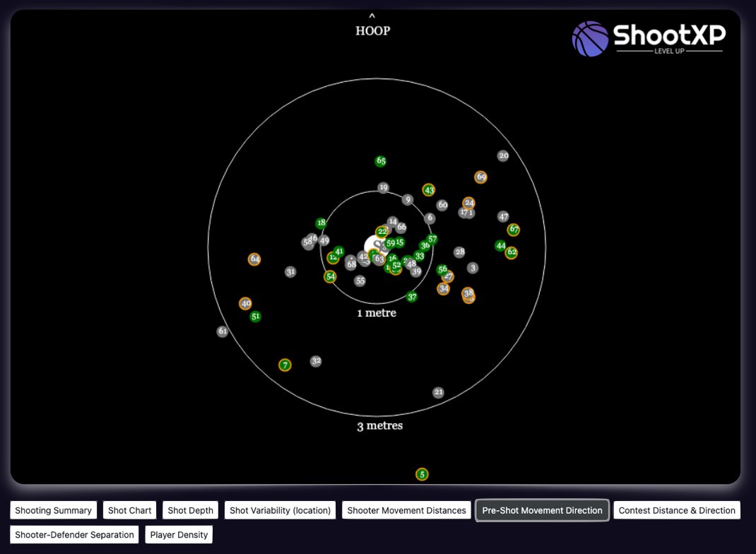Image resolution: width=756 pixels, height=554 pixels.
Task: Select gray shot marker 19
Action: (383, 187)
